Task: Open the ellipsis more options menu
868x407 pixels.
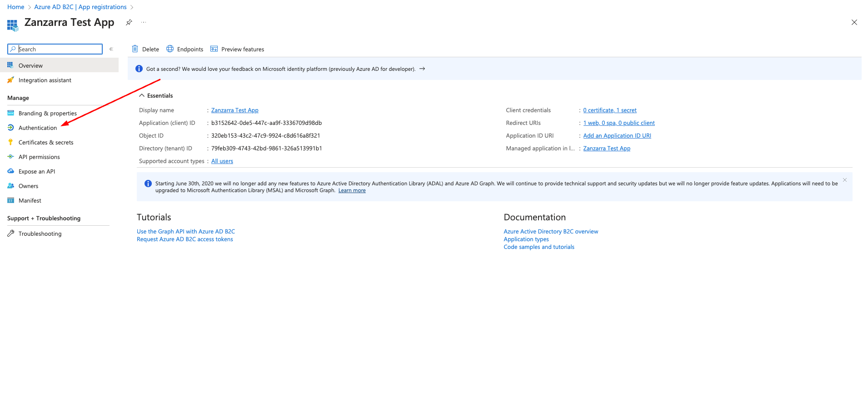Action: pyautogui.click(x=144, y=22)
